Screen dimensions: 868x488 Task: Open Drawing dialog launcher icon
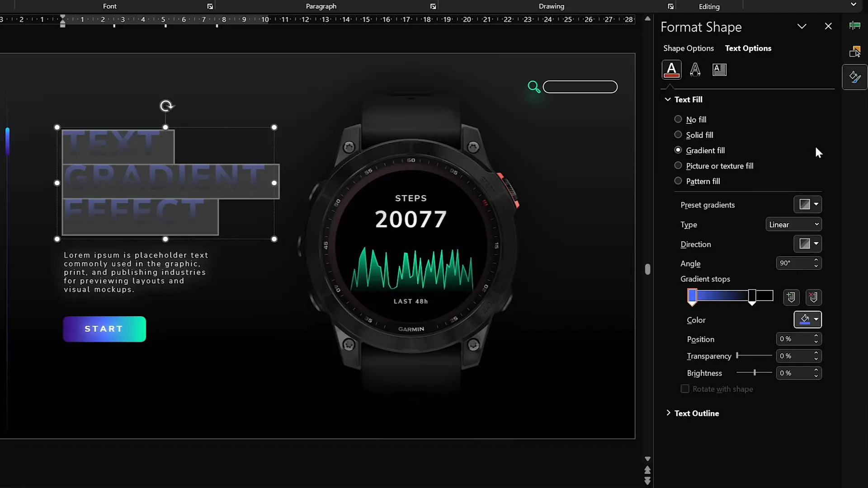tap(671, 6)
